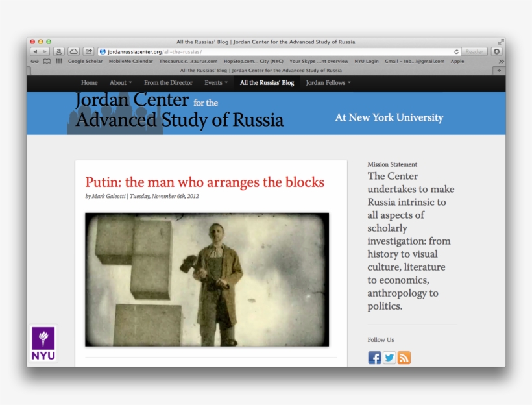
Task: Open a new tab with plus button
Action: [x=499, y=71]
